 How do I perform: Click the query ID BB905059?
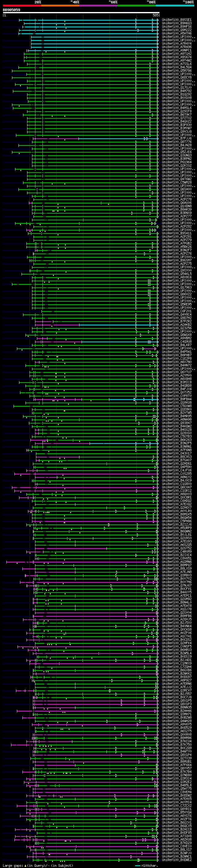(11, 10)
